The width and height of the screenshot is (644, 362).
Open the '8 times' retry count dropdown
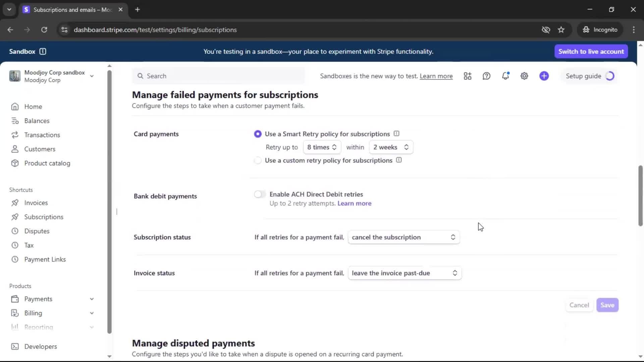[322, 147]
